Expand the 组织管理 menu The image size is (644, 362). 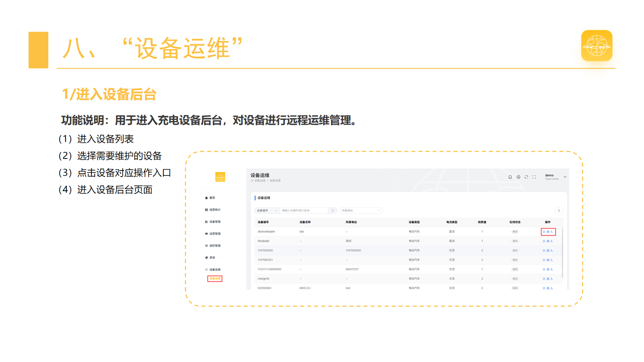pos(215,246)
